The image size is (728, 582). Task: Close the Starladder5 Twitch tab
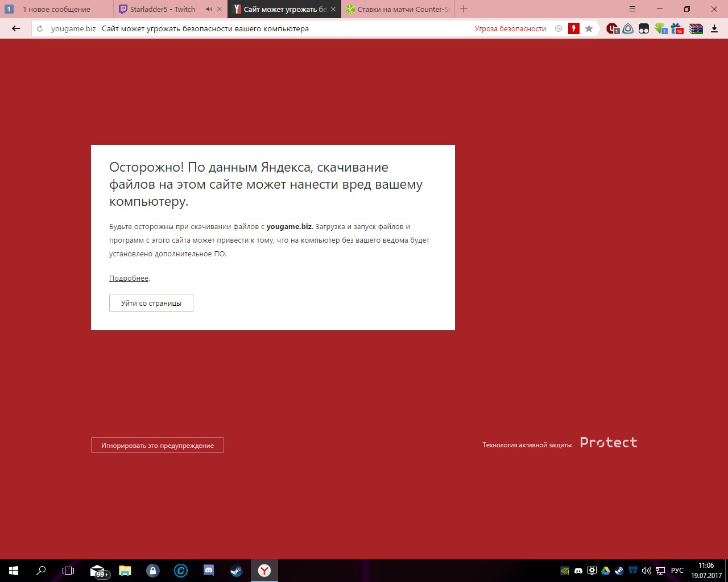point(220,9)
